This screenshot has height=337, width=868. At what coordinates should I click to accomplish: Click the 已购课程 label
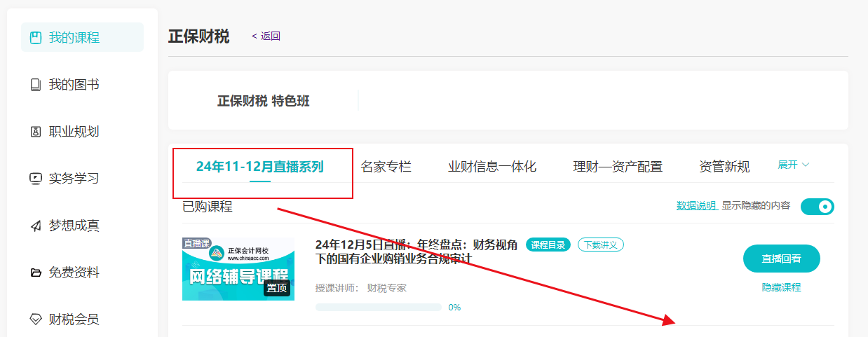click(208, 206)
